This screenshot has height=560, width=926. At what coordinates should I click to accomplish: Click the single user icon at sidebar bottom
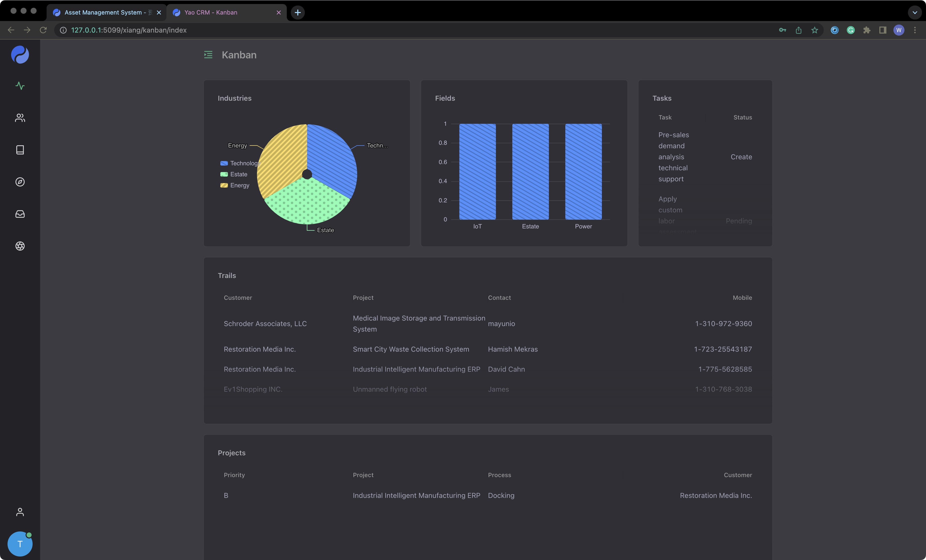(x=20, y=512)
